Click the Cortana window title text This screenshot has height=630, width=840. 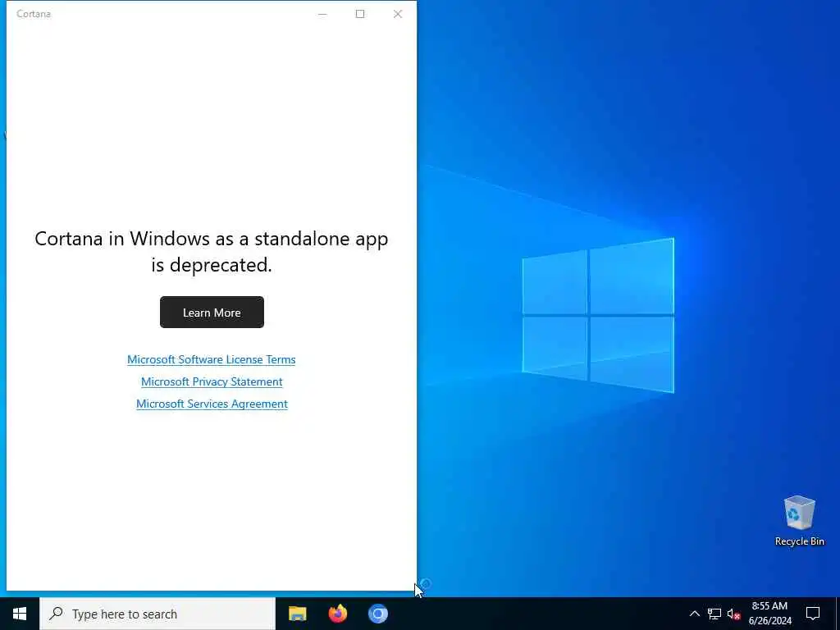pos(34,14)
